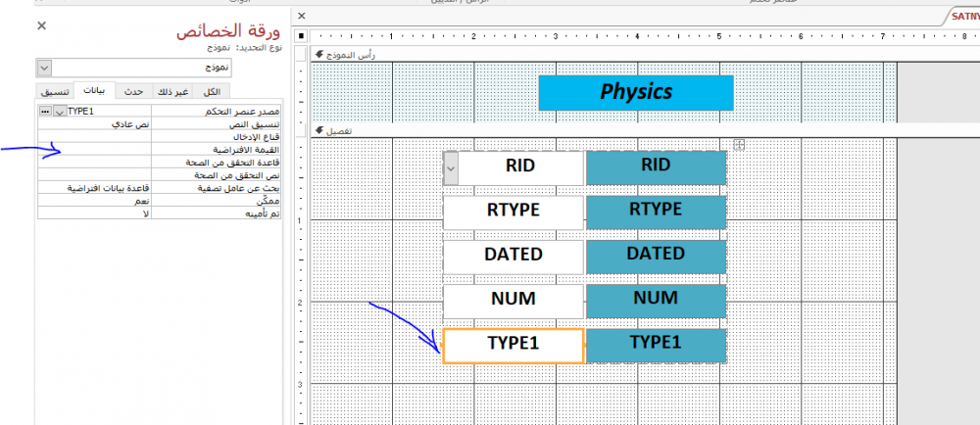Image resolution: width=980 pixels, height=425 pixels.
Task: Select the white DATED text box
Action: pos(514,258)
